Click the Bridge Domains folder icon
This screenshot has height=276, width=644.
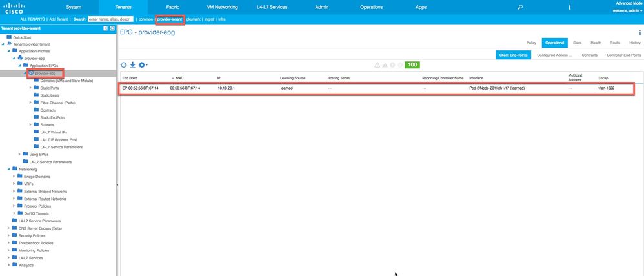(x=20, y=176)
